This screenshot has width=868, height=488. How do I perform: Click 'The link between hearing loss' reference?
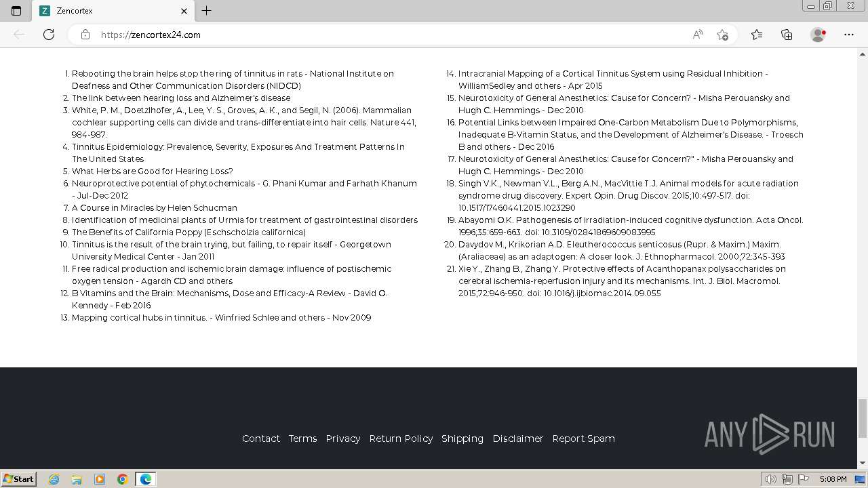(x=181, y=98)
